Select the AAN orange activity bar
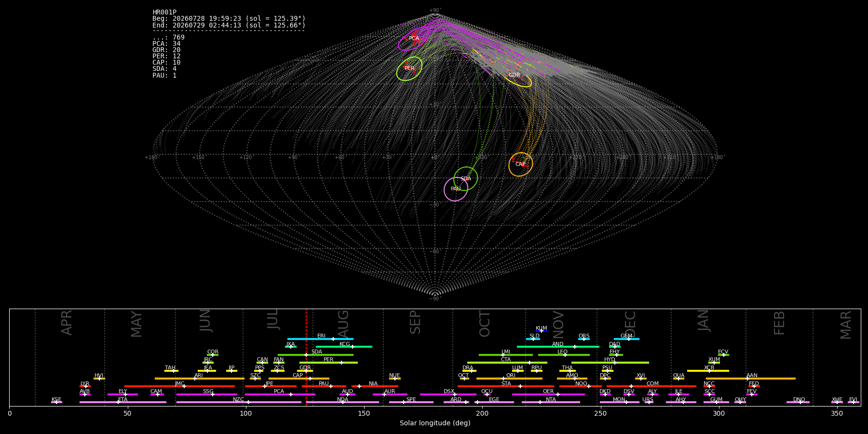This screenshot has height=434, width=868. click(x=751, y=379)
